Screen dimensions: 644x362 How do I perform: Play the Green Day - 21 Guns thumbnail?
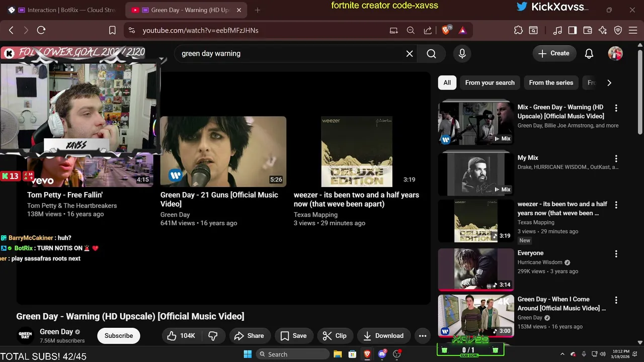click(223, 151)
